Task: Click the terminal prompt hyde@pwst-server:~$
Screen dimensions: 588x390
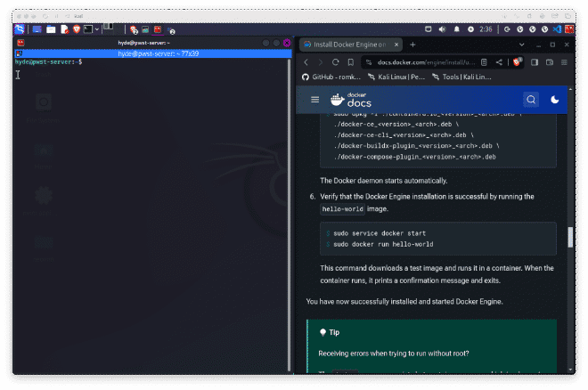Action: click(x=48, y=61)
